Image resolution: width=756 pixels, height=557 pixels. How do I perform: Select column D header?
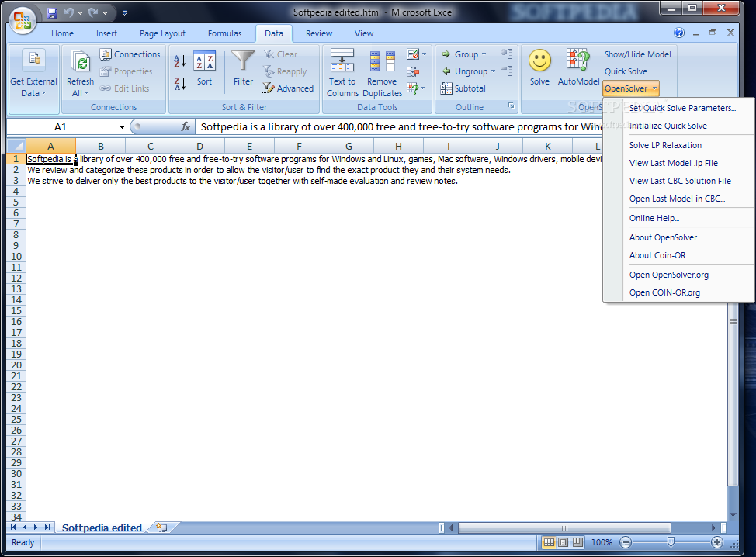(x=199, y=146)
